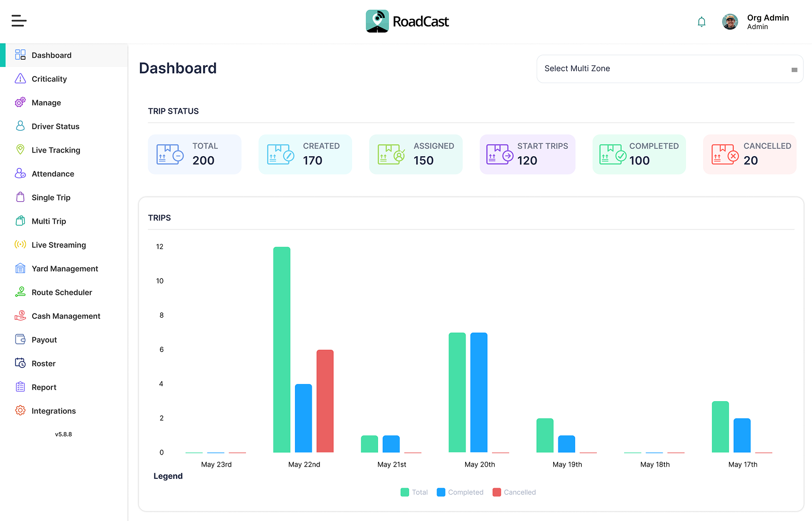Click the RoadCast logo
The width and height of the screenshot is (812, 521).
pyautogui.click(x=407, y=21)
